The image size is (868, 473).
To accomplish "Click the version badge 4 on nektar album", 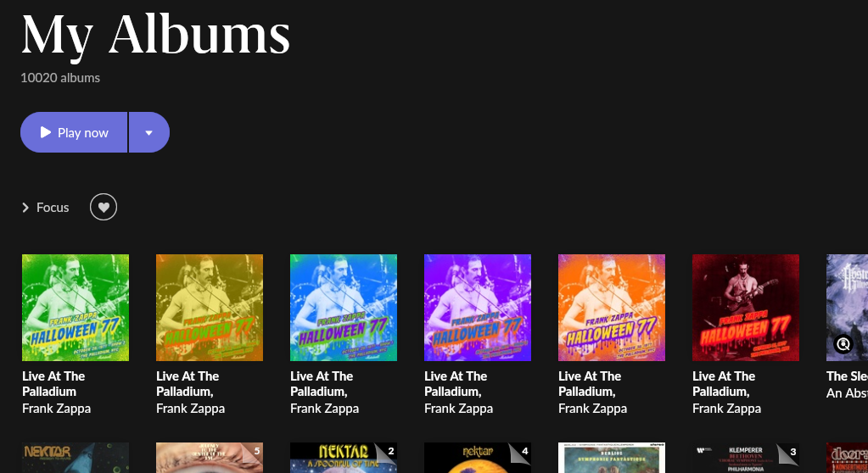I will coord(525,451).
